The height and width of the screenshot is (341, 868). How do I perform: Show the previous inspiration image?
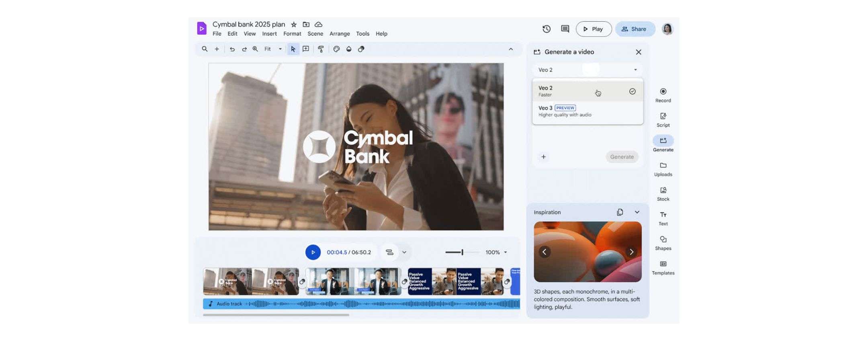point(545,252)
